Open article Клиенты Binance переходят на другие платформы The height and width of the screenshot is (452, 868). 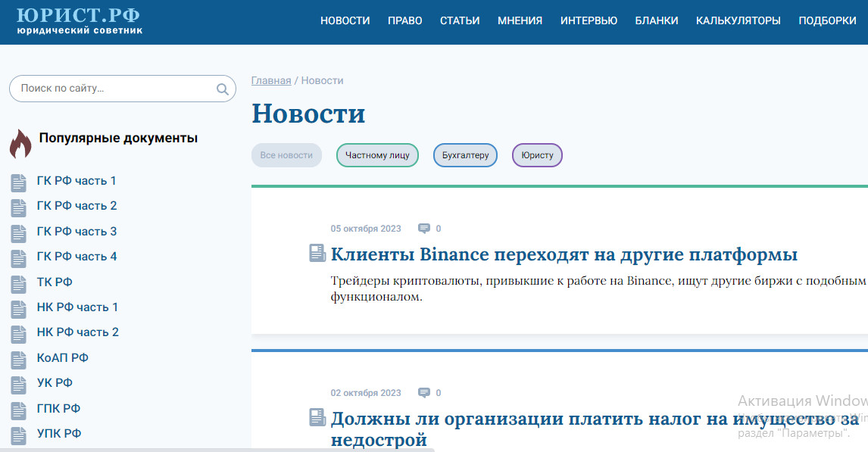tap(564, 254)
